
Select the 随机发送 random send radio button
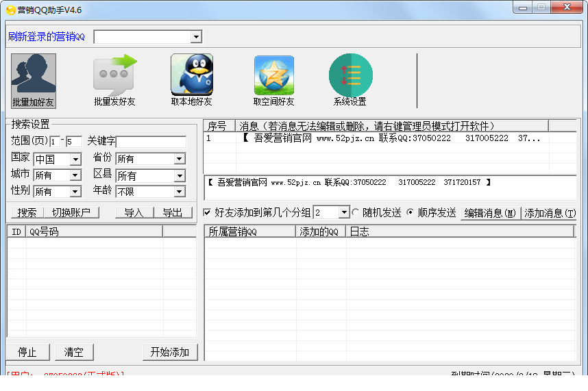tap(356, 212)
